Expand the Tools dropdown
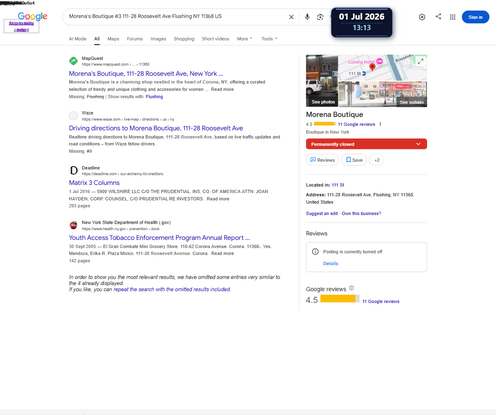 click(x=269, y=39)
